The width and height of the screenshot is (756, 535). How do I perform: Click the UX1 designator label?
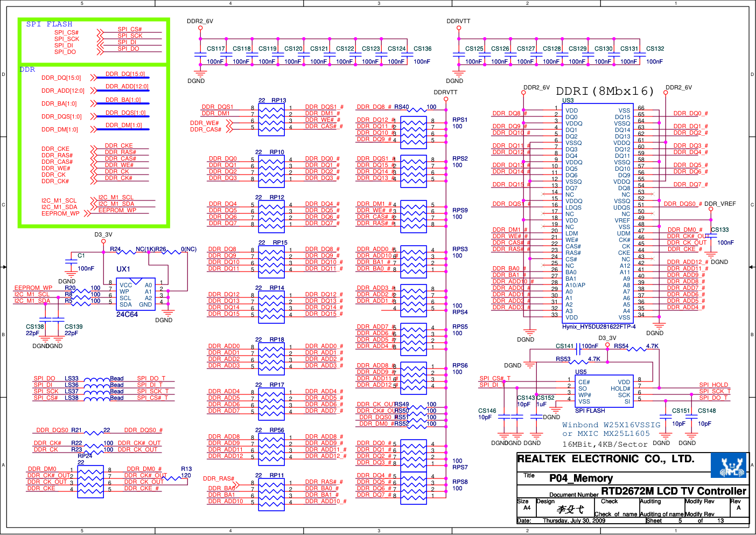pyautogui.click(x=123, y=269)
